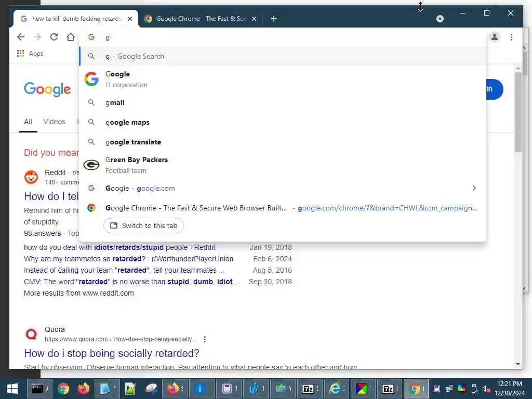Select the Green Bay Packers suggestion
Screen dimensions: 532x399
tap(283, 165)
